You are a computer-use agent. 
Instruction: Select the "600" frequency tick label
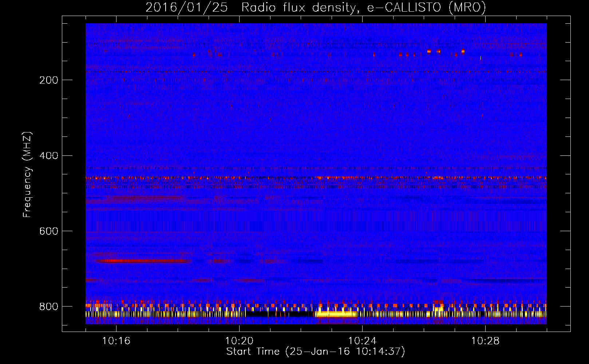pyautogui.click(x=48, y=231)
